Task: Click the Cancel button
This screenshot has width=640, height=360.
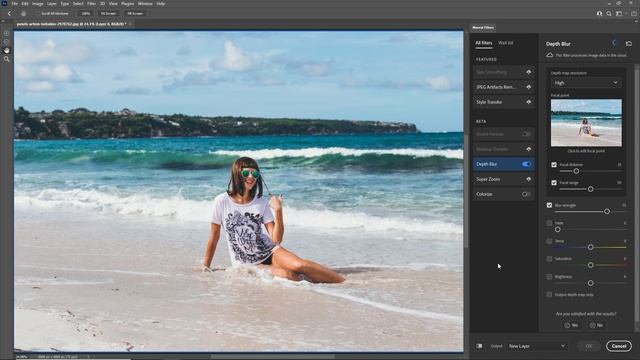Action: pyautogui.click(x=619, y=346)
